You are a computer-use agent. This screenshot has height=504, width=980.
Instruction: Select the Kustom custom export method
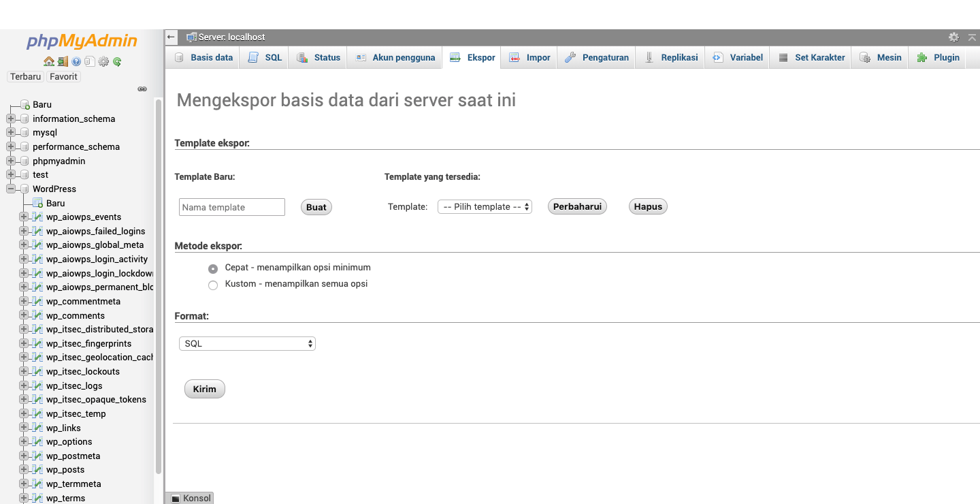point(213,285)
